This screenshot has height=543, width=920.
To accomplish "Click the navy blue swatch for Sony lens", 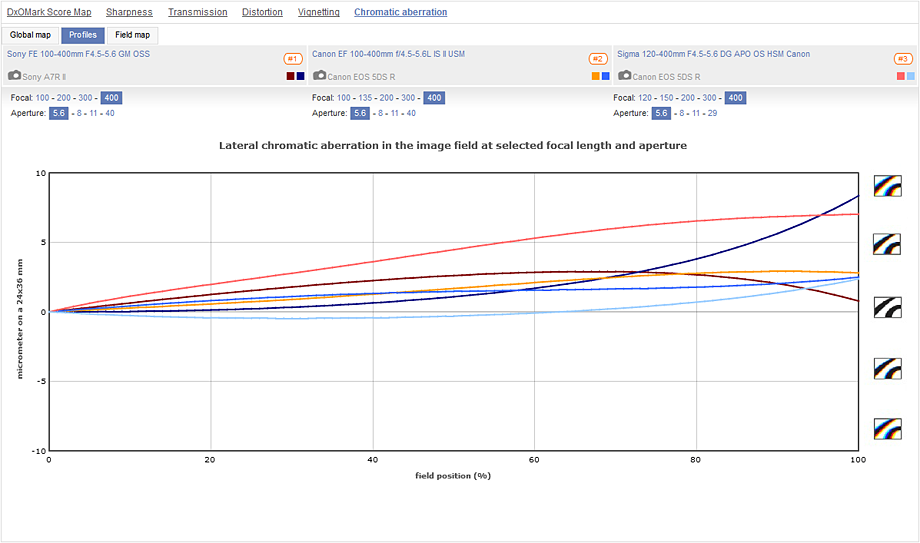I will point(300,76).
